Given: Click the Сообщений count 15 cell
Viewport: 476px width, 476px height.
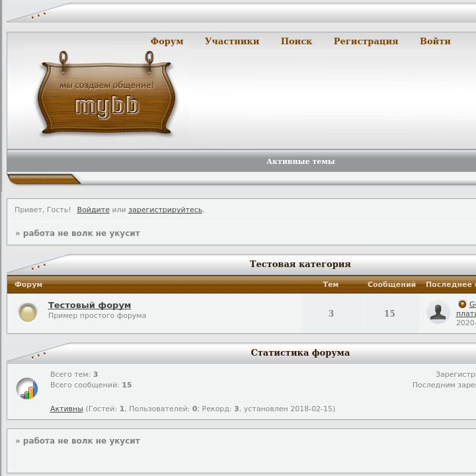Looking at the screenshot, I should tap(389, 313).
